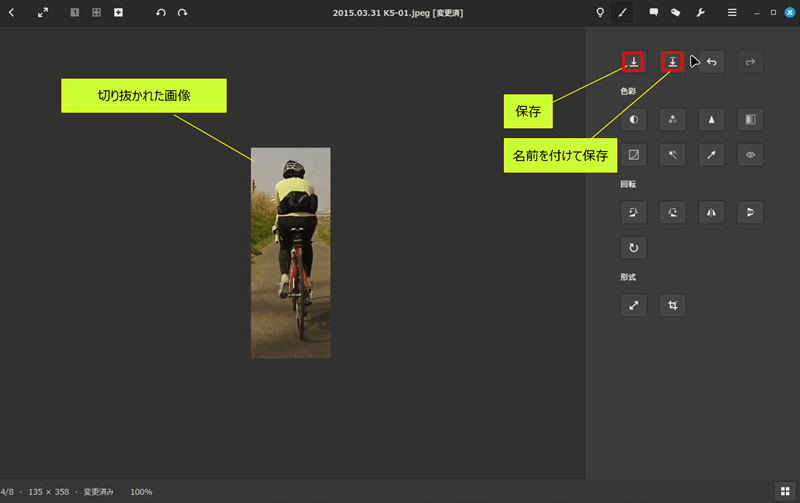Redo the edit in side panel

coord(750,62)
